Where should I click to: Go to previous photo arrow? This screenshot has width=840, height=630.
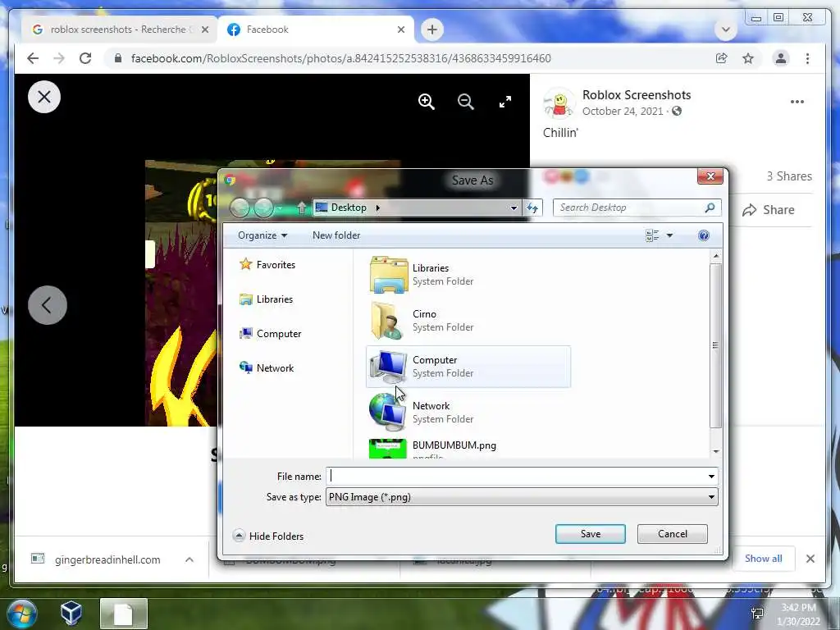(47, 305)
